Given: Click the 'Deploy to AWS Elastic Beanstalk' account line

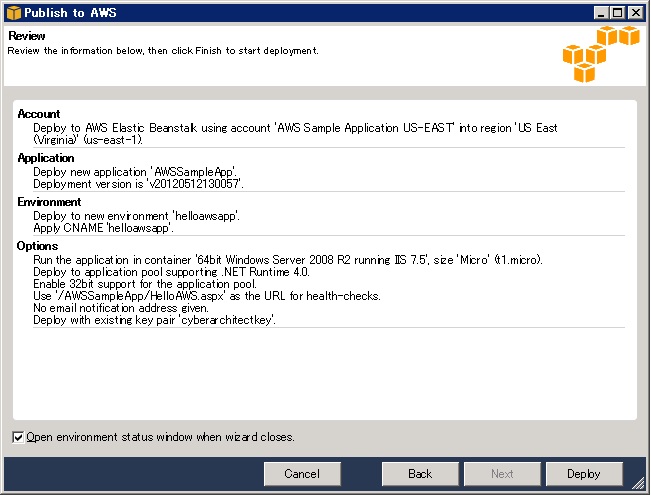Looking at the screenshot, I should click(295, 134).
